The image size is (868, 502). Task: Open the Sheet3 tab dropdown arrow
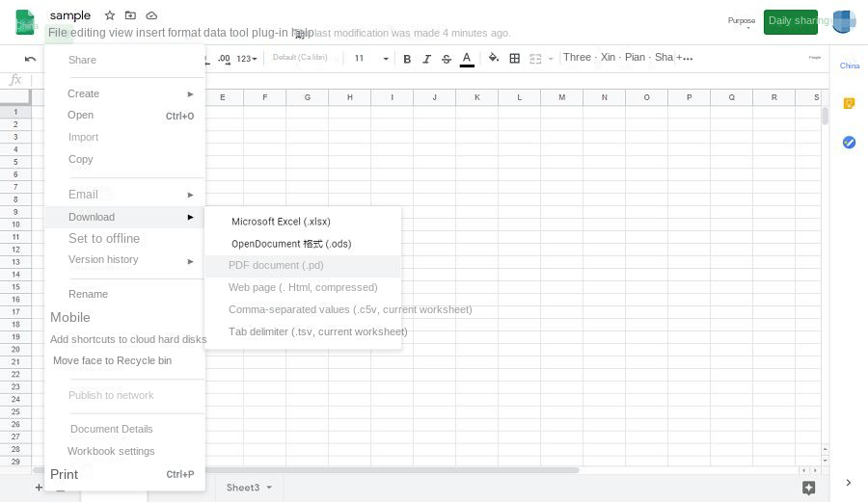click(269, 488)
